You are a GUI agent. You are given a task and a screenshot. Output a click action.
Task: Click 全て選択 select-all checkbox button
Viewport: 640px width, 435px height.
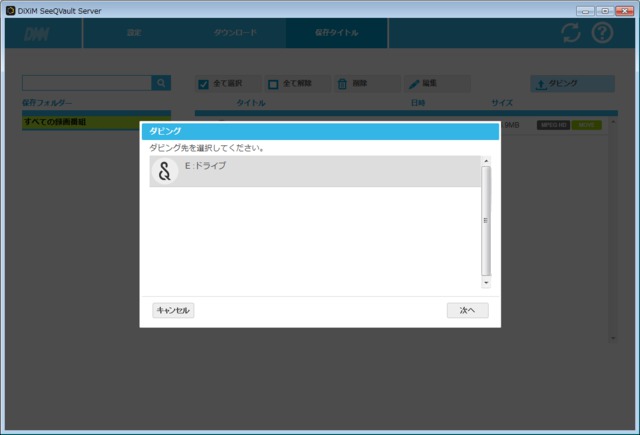[228, 83]
